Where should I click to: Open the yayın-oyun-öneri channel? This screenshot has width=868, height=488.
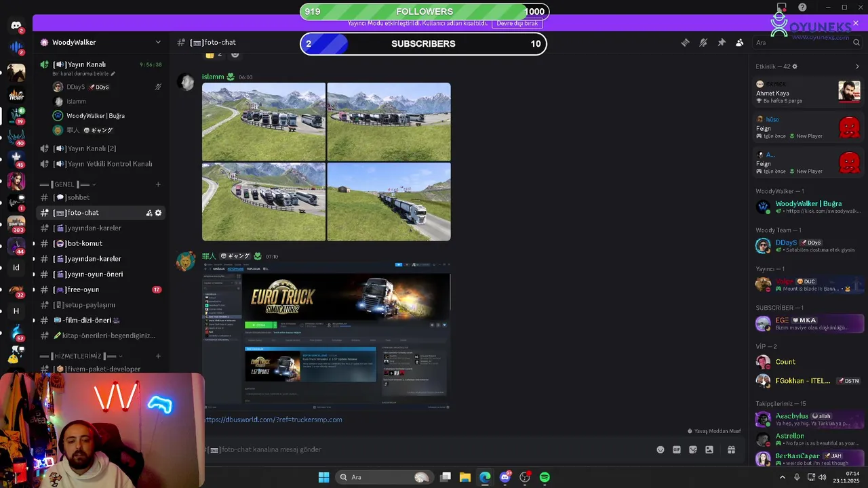point(101,274)
